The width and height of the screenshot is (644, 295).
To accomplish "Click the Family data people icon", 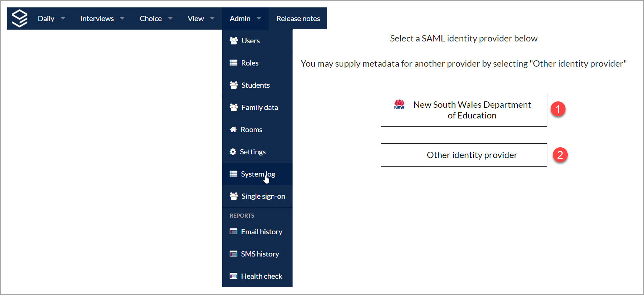I will pos(234,107).
